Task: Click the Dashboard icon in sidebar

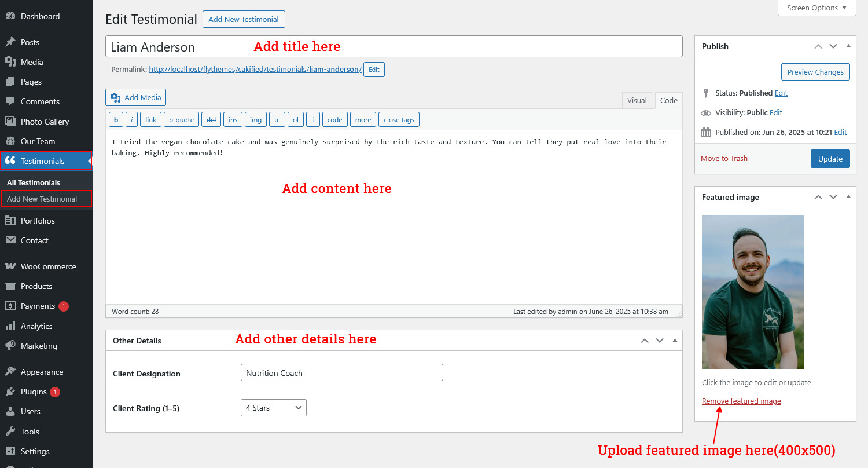Action: point(10,16)
